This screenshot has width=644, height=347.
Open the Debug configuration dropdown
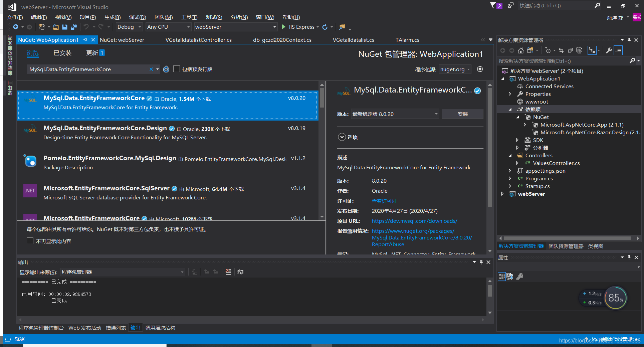[129, 27]
